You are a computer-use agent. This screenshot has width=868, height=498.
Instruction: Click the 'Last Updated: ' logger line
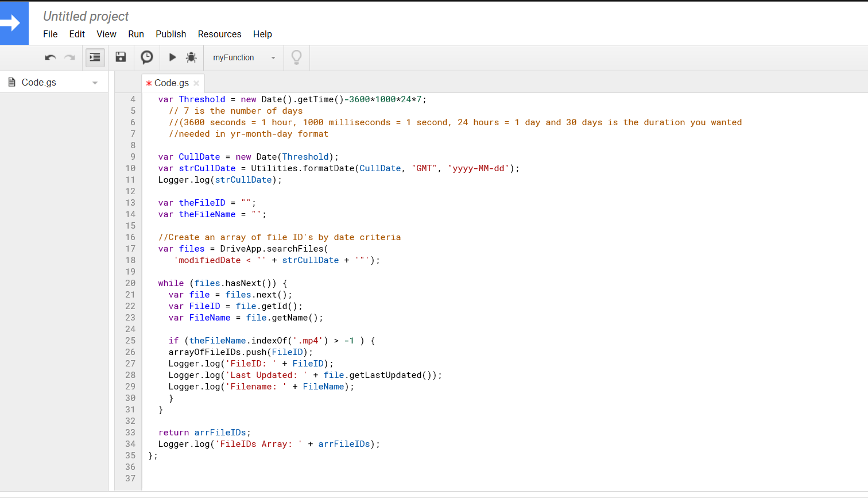click(305, 375)
